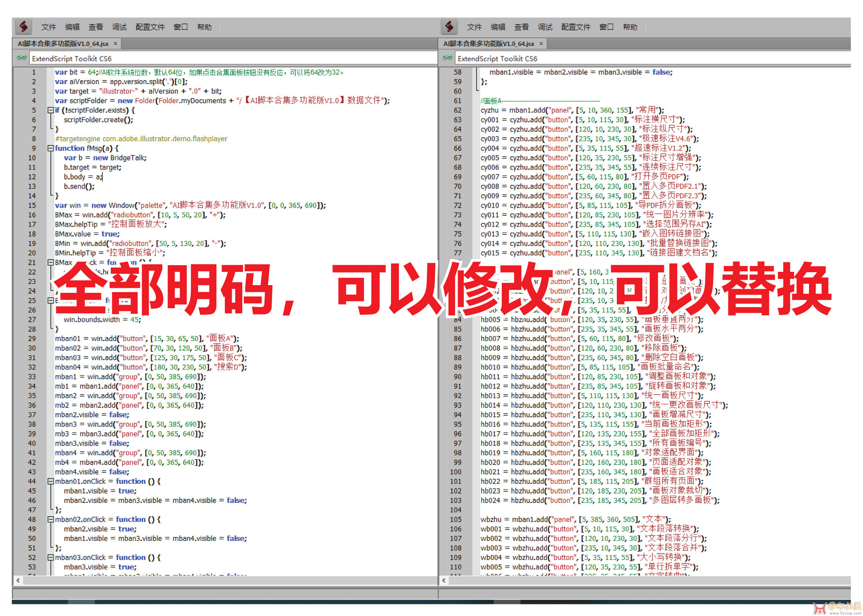Viewport: 863px width, 616px height.
Task: Click the 'scriptFolder.create();' line
Action: pyautogui.click(x=99, y=120)
